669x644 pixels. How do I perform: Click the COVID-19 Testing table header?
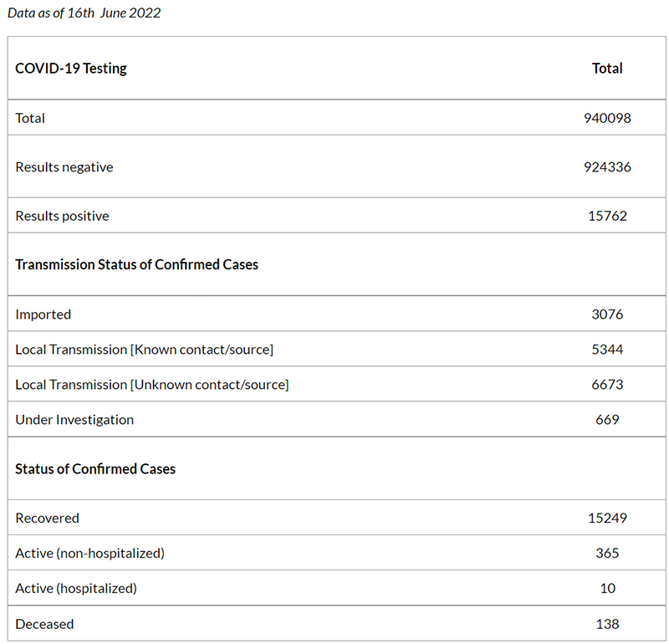click(x=71, y=69)
